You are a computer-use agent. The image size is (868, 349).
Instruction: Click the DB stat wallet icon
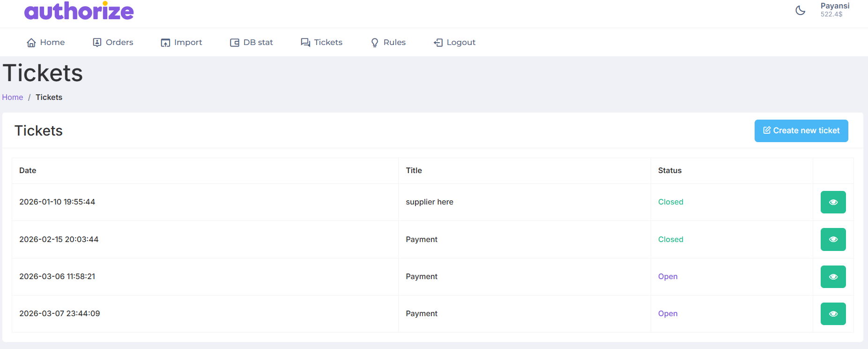[x=235, y=43]
